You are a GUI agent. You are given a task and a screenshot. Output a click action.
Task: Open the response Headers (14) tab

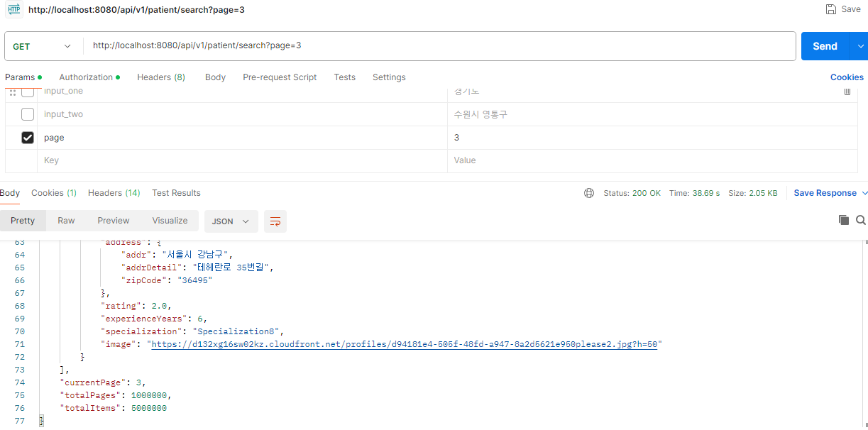coord(114,193)
